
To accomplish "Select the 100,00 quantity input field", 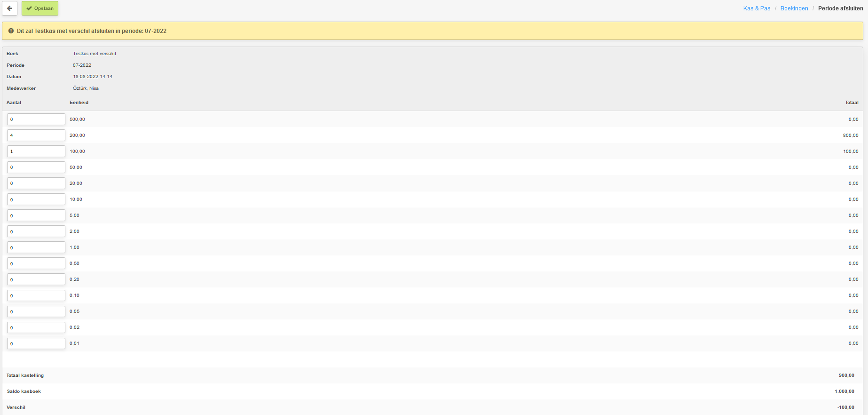I will 36,152.
